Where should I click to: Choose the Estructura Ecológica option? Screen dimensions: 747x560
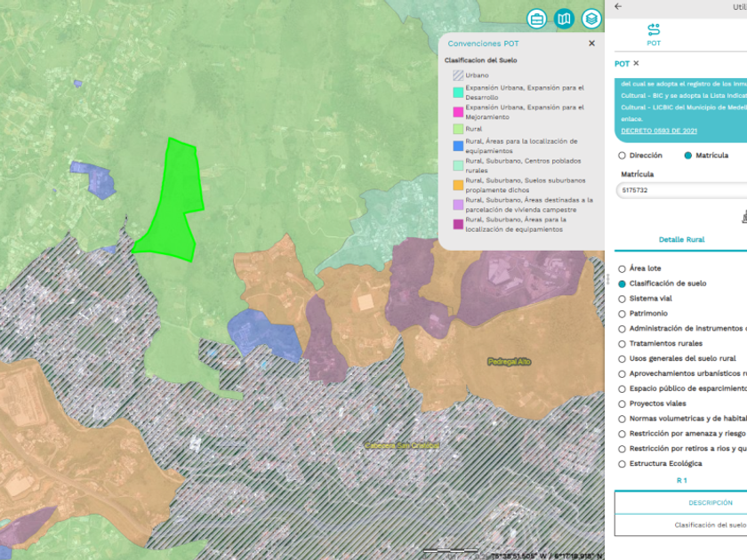[622, 463]
